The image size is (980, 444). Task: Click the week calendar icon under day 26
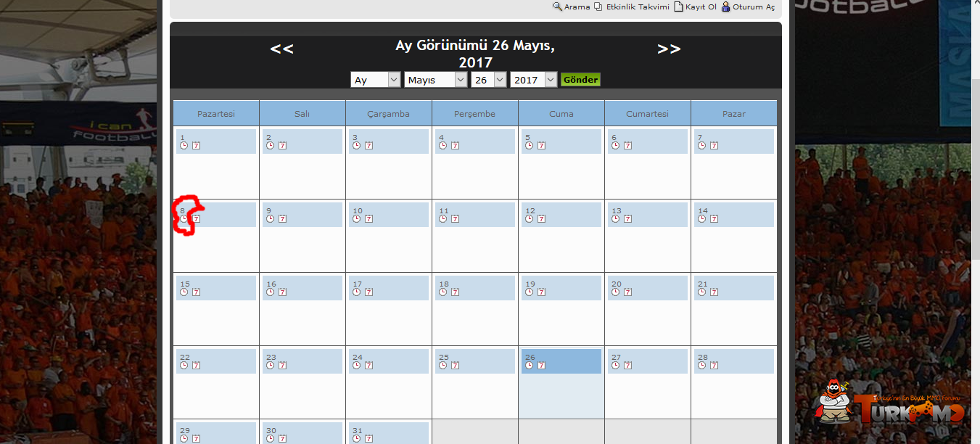coord(542,365)
